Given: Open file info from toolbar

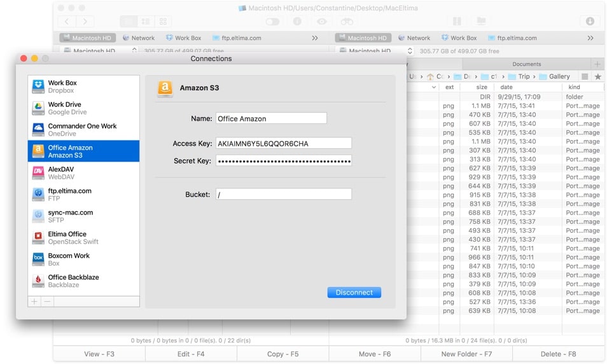Looking at the screenshot, I should point(297,21).
